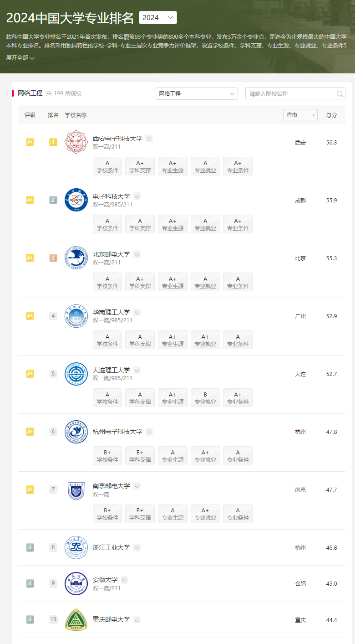
Task: Click Dalian University of Technology logo
Action: (x=76, y=374)
